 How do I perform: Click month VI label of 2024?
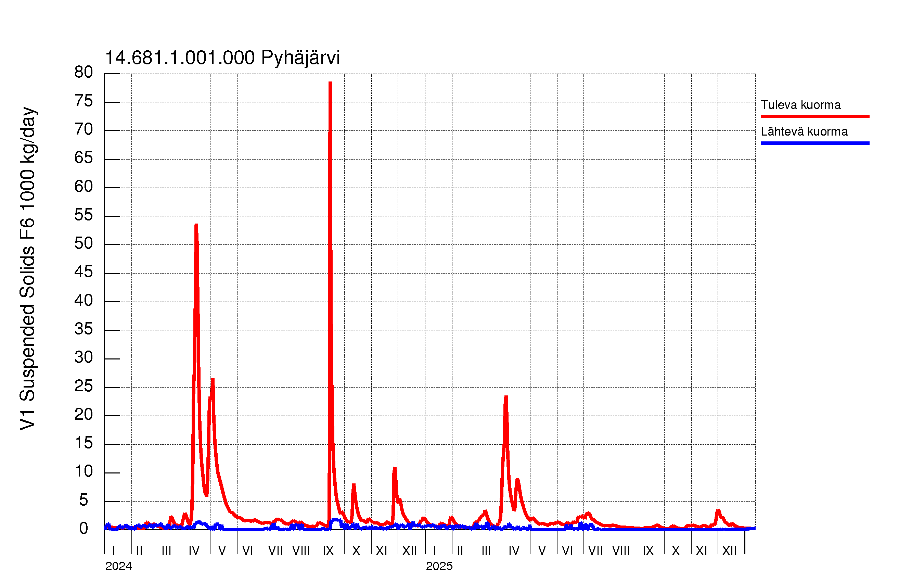[247, 551]
